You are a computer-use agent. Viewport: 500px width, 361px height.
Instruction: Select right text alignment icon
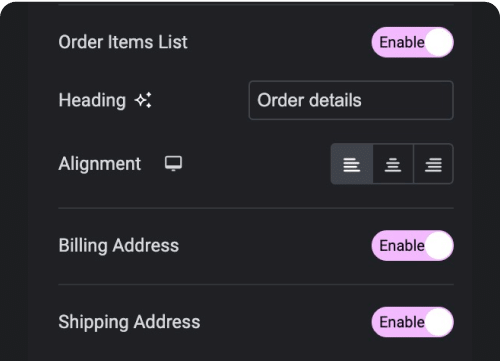click(x=433, y=164)
